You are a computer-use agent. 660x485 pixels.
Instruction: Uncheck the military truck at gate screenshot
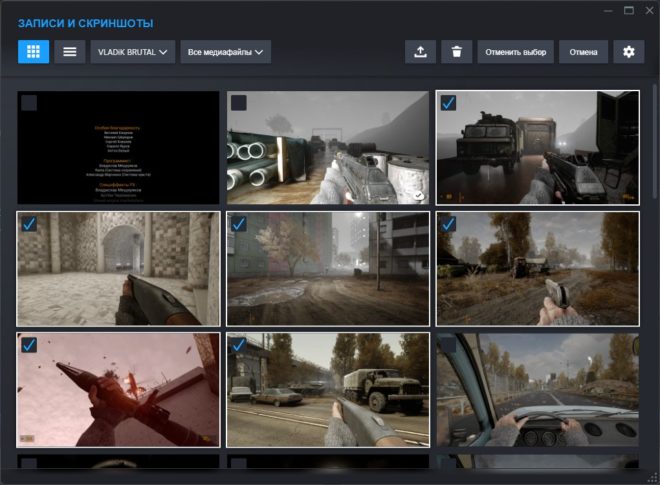pyautogui.click(x=448, y=103)
